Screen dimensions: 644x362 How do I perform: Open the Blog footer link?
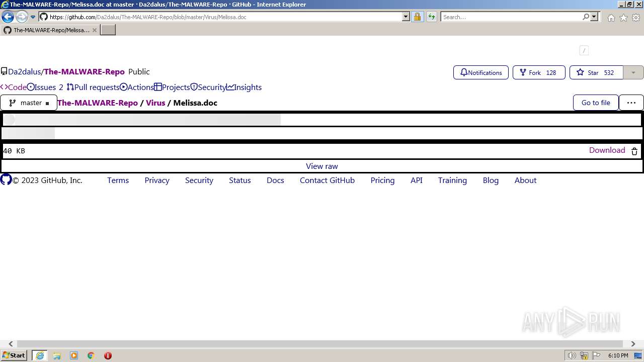tap(491, 180)
